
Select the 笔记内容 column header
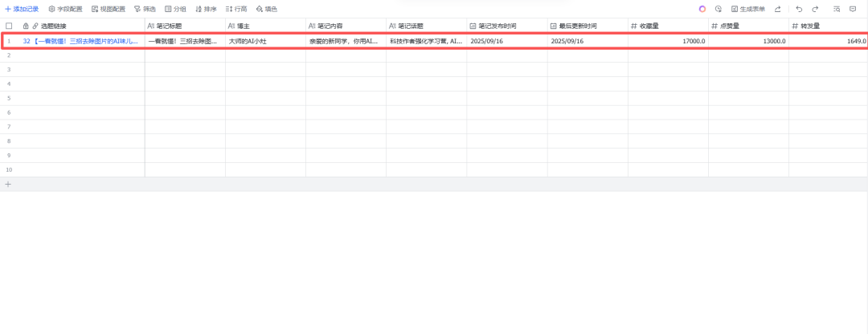click(x=346, y=26)
